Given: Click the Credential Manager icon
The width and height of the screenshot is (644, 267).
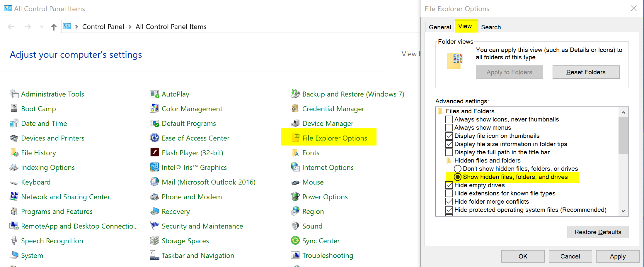Looking at the screenshot, I should 295,109.
